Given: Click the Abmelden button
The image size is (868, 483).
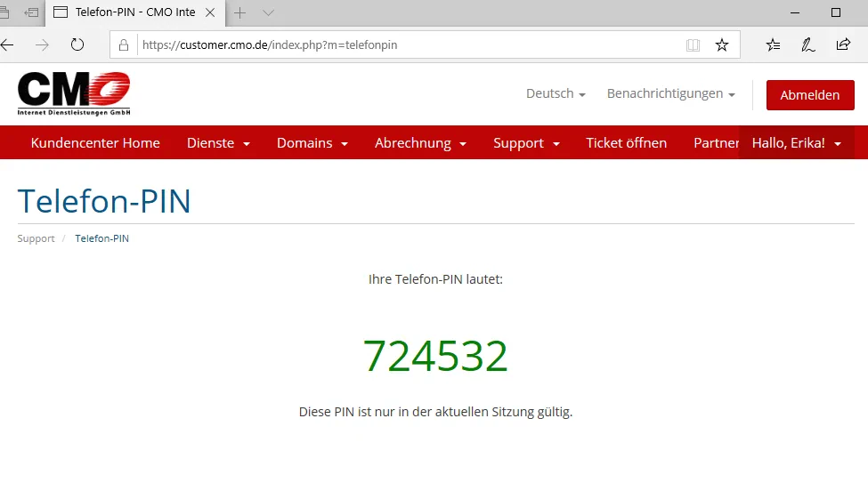Looking at the screenshot, I should [x=810, y=95].
